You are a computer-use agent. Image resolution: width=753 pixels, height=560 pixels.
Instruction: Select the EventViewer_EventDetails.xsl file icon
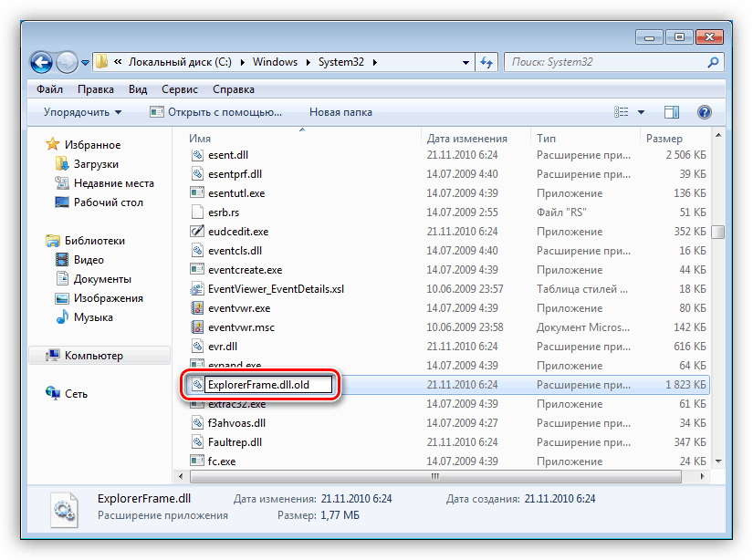197,289
